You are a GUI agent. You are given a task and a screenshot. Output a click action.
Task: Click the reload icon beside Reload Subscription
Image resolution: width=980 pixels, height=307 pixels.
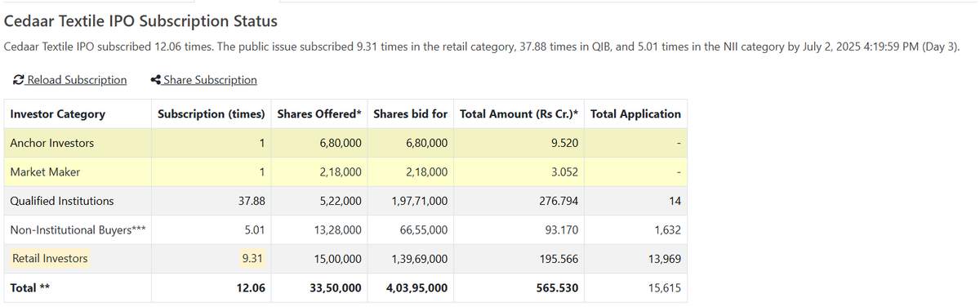point(19,80)
